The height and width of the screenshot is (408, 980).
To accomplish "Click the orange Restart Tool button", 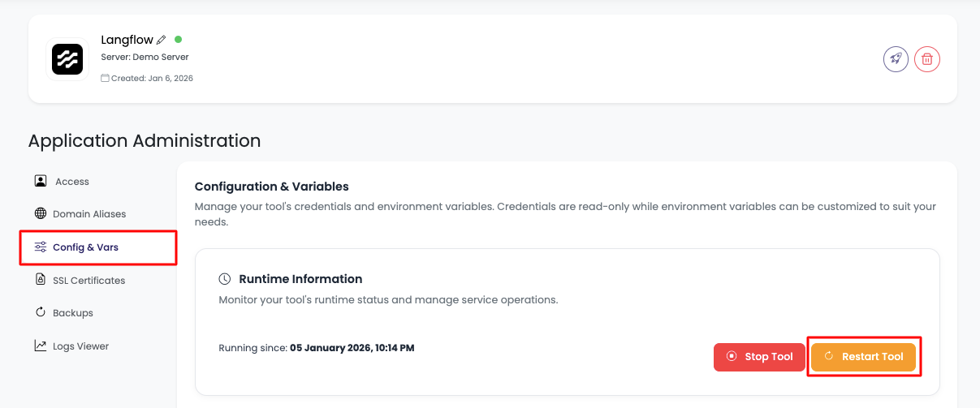I will pyautogui.click(x=863, y=357).
